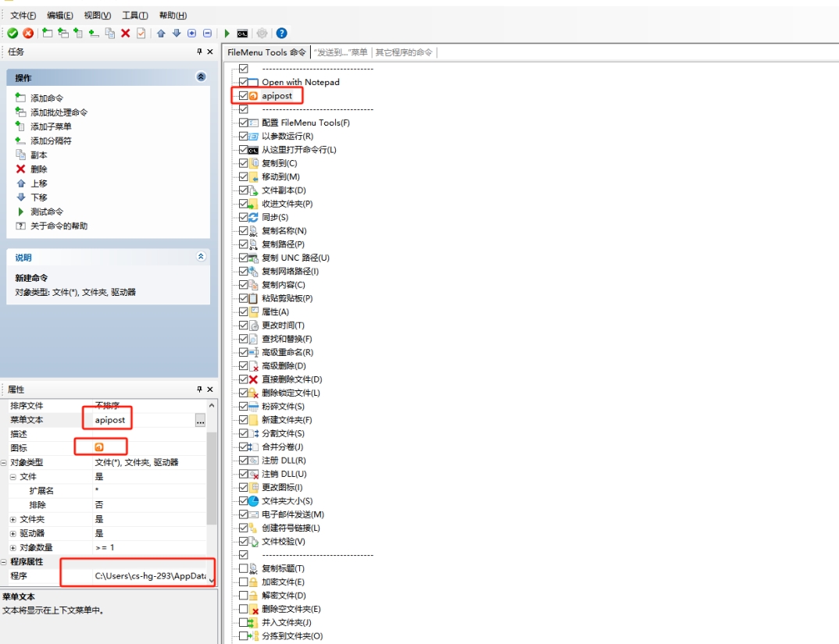Click 关于命令的帮助 link

coord(59,226)
